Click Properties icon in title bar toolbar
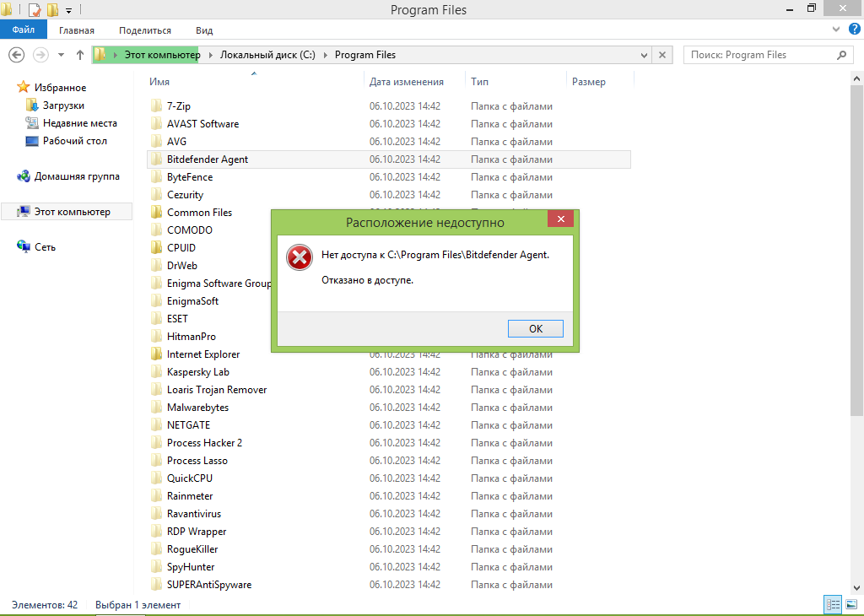The width and height of the screenshot is (864, 616). pyautogui.click(x=34, y=9)
